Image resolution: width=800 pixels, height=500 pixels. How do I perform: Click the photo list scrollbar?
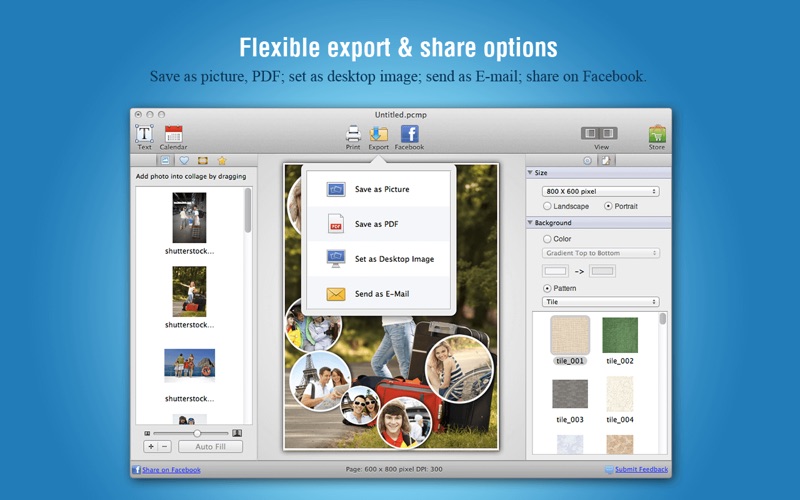(x=248, y=210)
